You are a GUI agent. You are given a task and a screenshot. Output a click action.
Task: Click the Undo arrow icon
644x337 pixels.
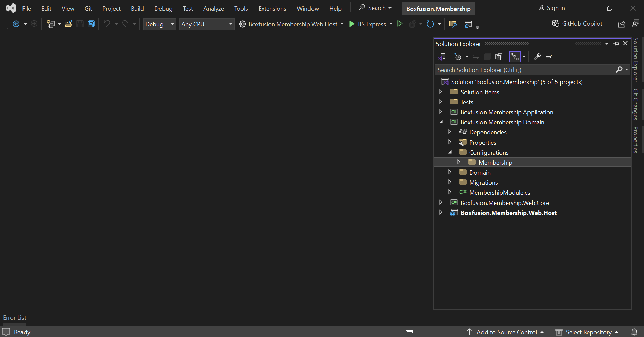point(107,24)
